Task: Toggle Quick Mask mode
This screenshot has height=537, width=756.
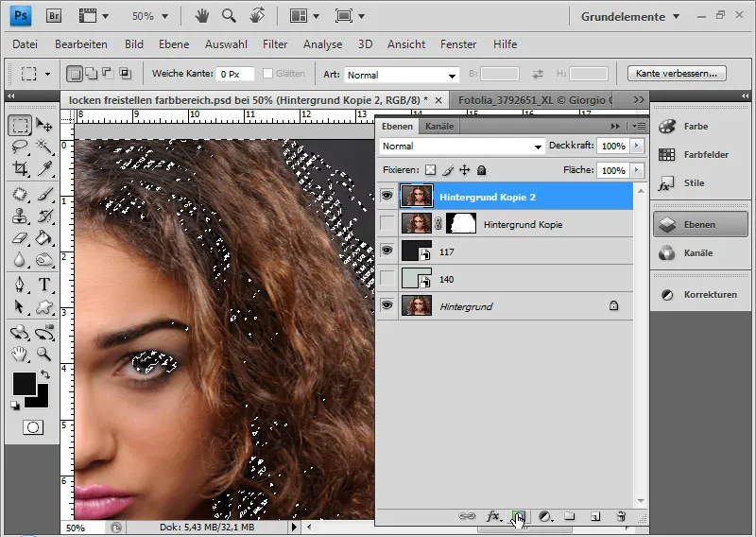Action: point(33,427)
